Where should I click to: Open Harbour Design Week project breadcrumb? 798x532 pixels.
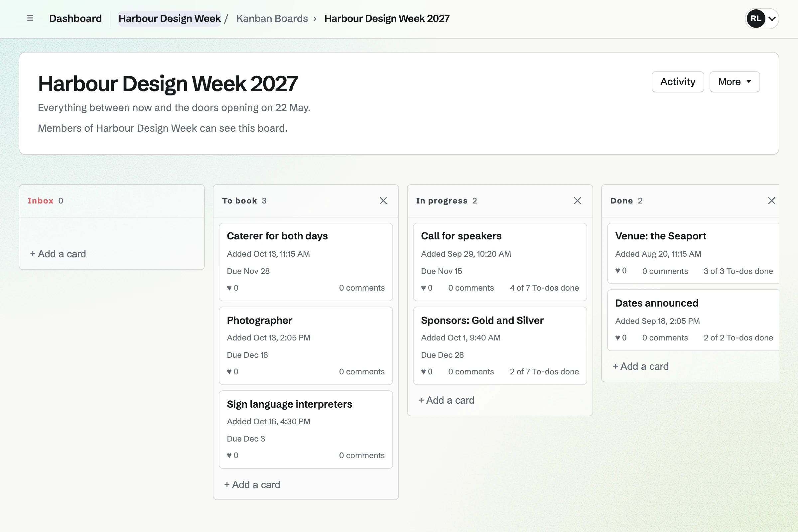point(169,18)
